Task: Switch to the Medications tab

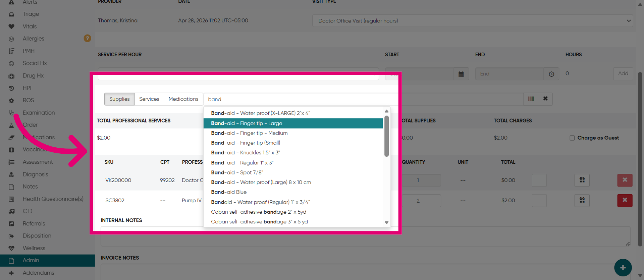Action: 183,99
